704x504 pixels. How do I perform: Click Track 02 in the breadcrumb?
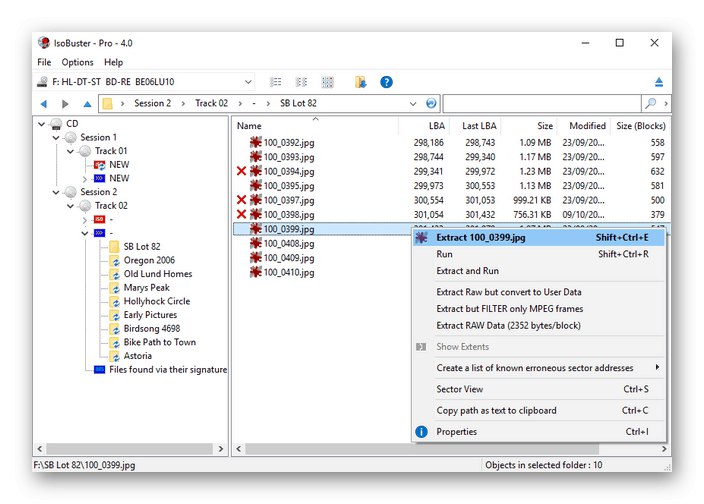(211, 103)
